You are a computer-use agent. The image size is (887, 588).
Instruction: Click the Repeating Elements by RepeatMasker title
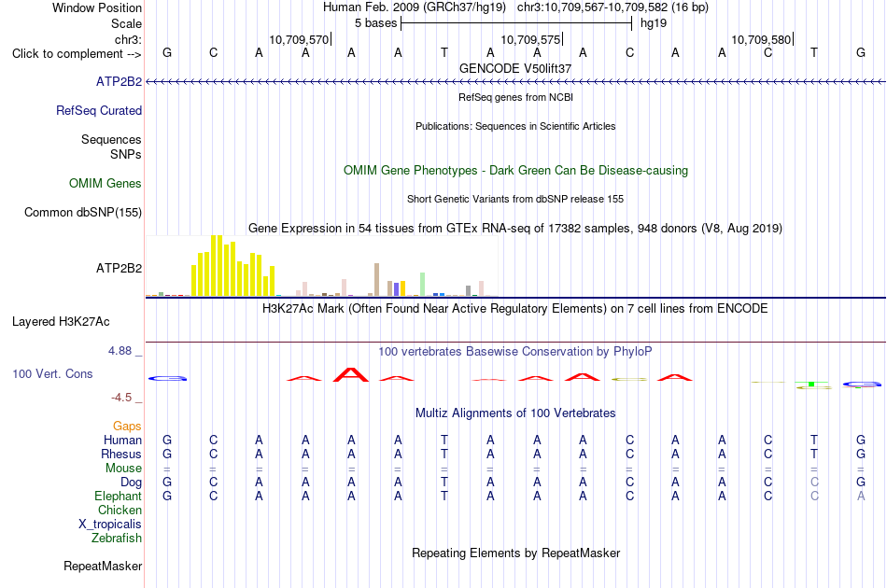pos(516,553)
